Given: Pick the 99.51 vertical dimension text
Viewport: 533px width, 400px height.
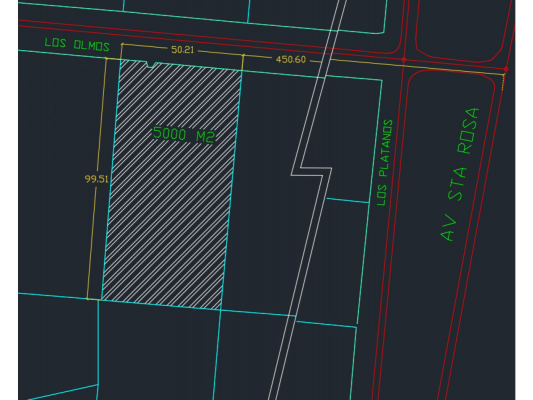Looking at the screenshot, I should click(x=97, y=179).
